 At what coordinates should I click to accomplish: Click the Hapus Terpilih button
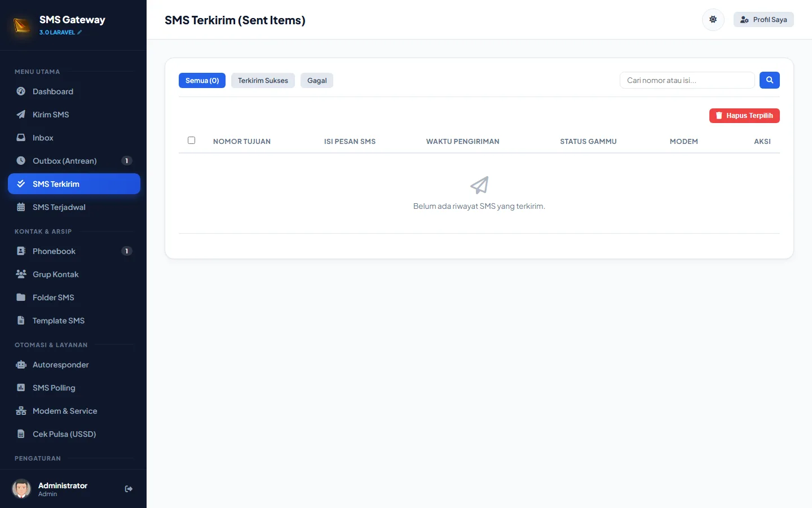(x=744, y=116)
